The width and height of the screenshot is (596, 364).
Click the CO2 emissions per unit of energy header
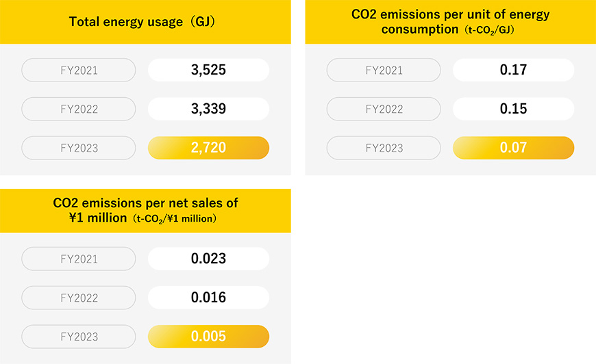[x=450, y=22]
